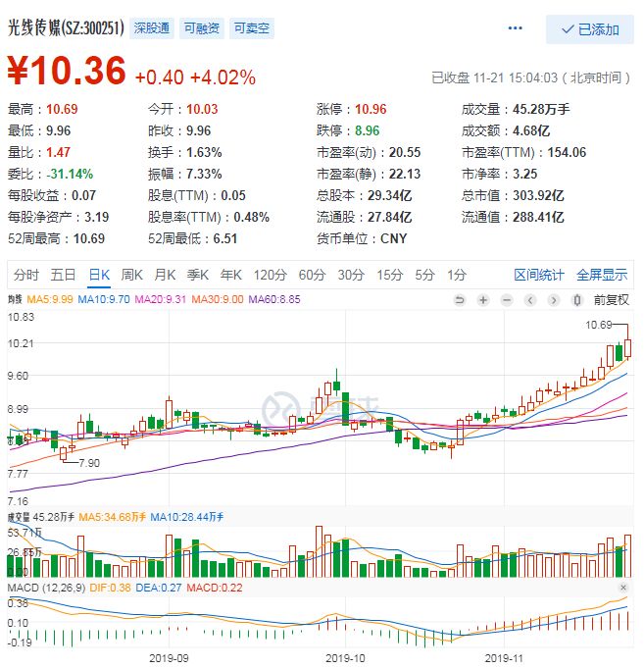This screenshot has height=668, width=644.
Task: Switch to the 年K chart tab
Action: (231, 275)
